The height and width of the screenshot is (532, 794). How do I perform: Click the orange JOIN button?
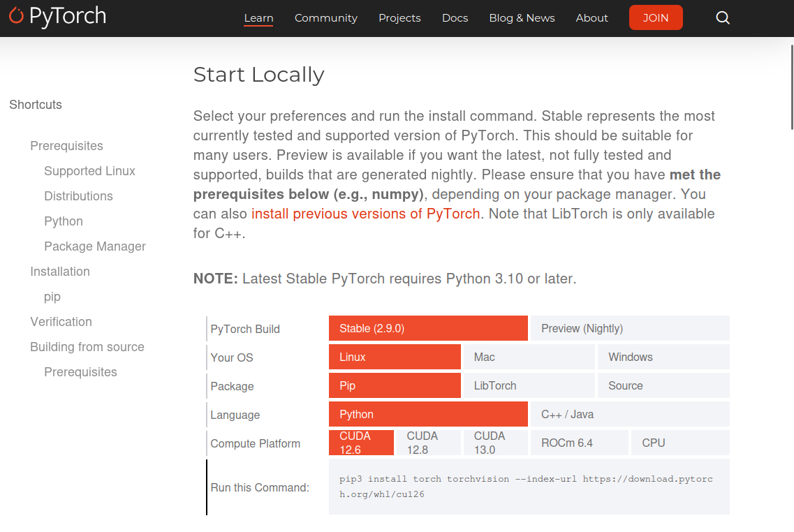pyautogui.click(x=655, y=18)
